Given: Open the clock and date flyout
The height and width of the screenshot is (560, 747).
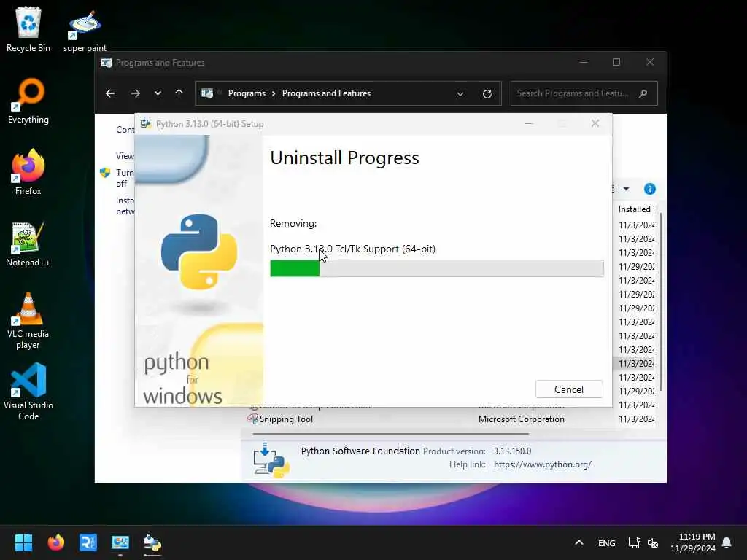Looking at the screenshot, I should pyautogui.click(x=693, y=542).
